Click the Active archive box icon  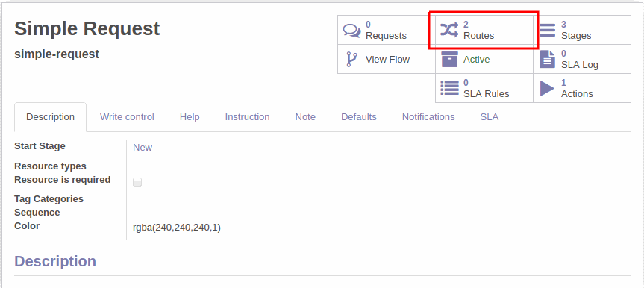click(449, 60)
